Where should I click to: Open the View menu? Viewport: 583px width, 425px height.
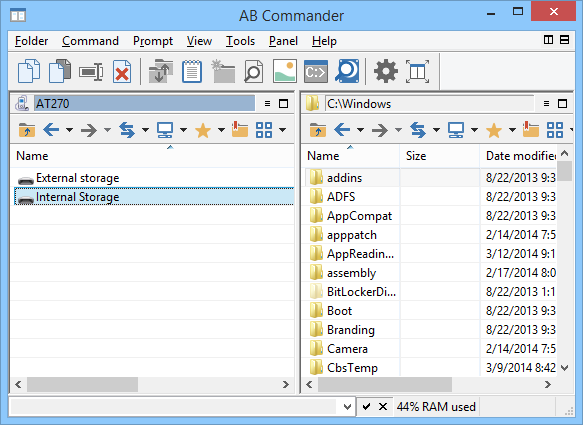199,41
